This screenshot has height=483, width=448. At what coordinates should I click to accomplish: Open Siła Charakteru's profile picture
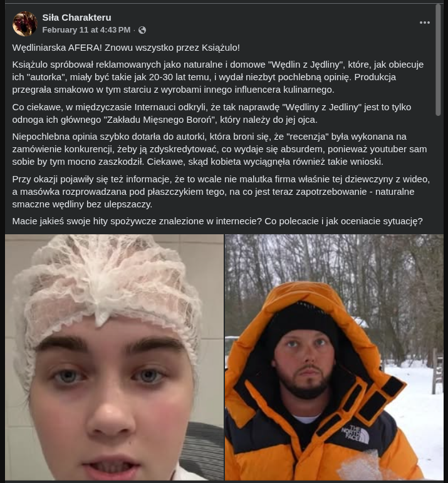click(x=24, y=24)
